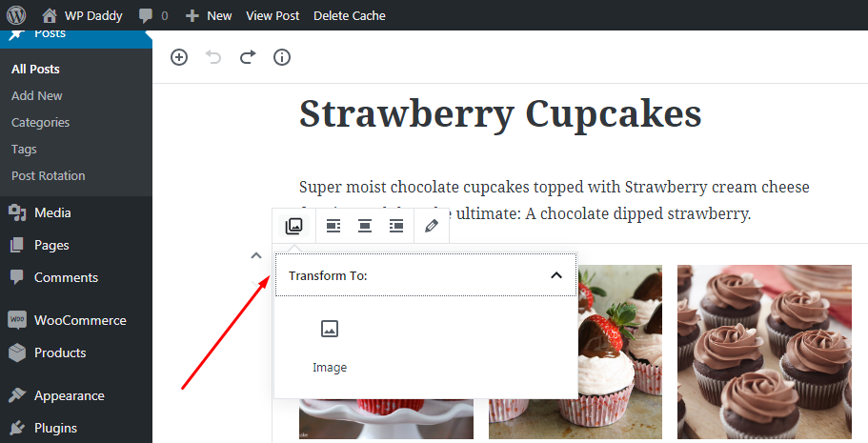Click the edit gallery pencil icon
This screenshot has height=443, width=868.
click(432, 226)
